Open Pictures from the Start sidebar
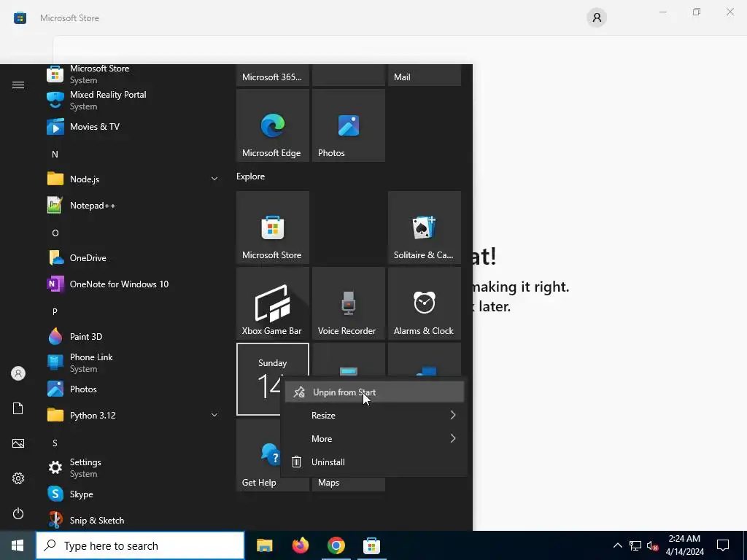Image resolution: width=747 pixels, height=560 pixels. pyautogui.click(x=18, y=443)
